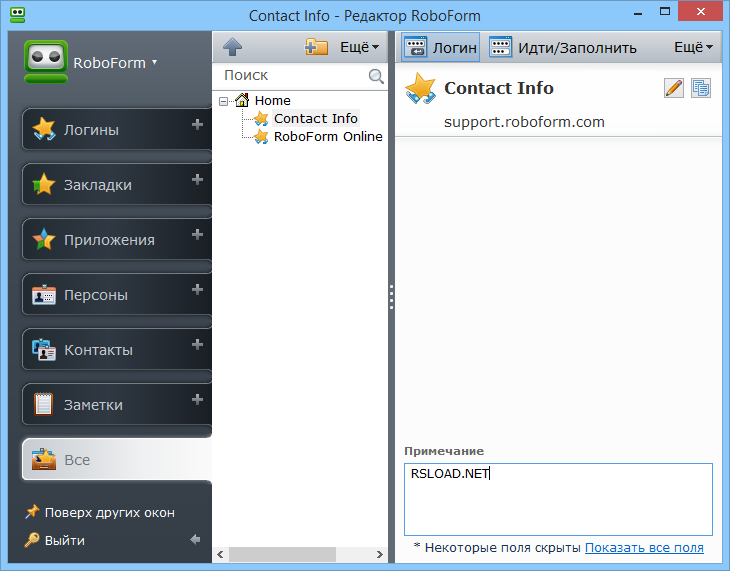
Task: Click Выйти to log out
Action: pyautogui.click(x=55, y=540)
